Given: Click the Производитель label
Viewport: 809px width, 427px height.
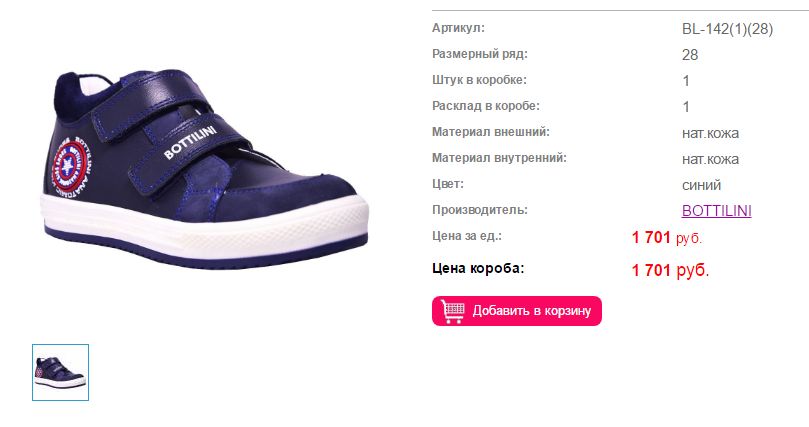Looking at the screenshot, I should pos(479,210).
